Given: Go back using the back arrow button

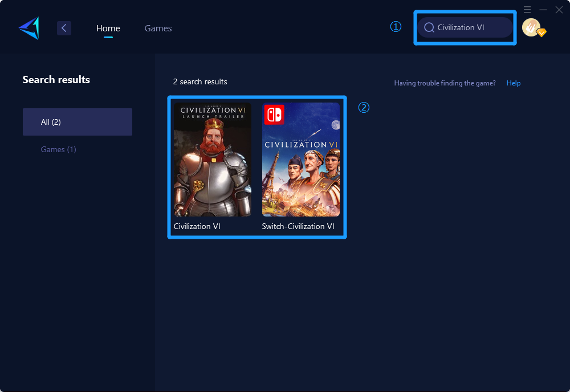Looking at the screenshot, I should pyautogui.click(x=64, y=28).
